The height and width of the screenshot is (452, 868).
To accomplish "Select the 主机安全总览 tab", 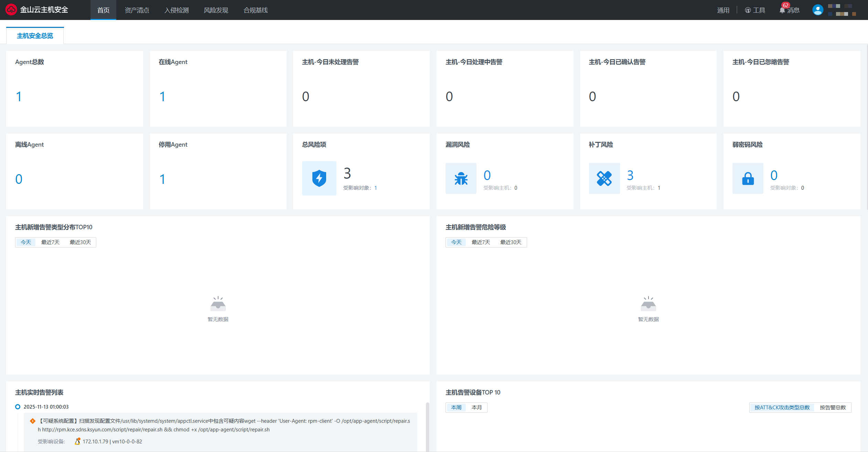I will pos(35,36).
